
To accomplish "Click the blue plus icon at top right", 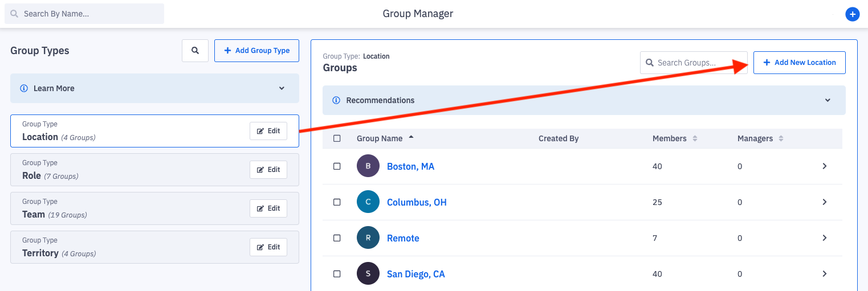I will point(852,14).
